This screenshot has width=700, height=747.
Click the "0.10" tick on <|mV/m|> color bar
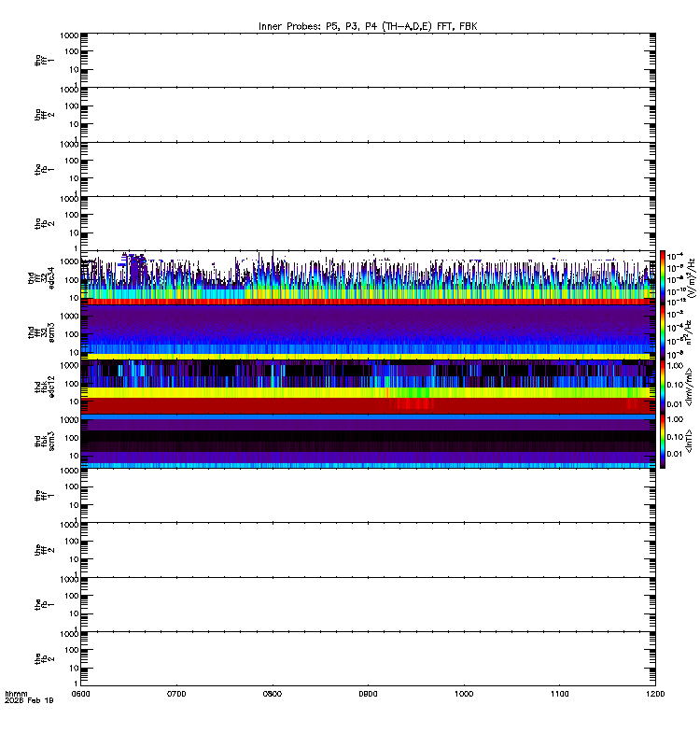[x=675, y=385]
